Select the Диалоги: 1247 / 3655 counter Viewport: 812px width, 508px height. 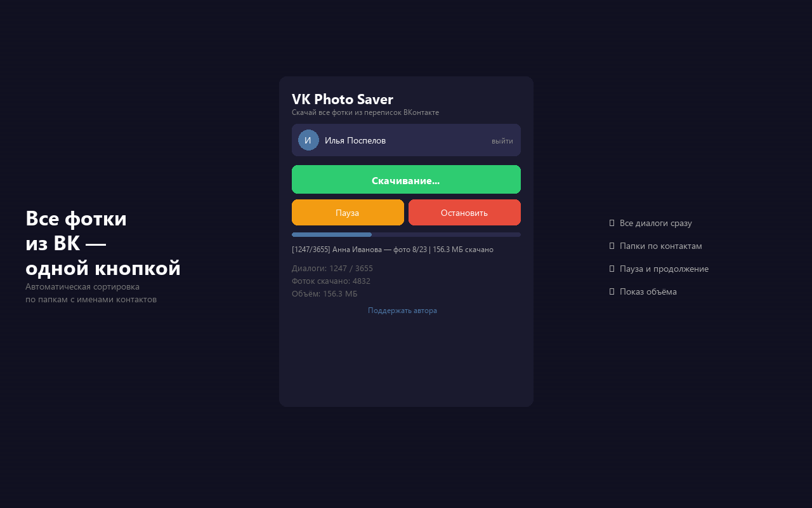point(332,269)
